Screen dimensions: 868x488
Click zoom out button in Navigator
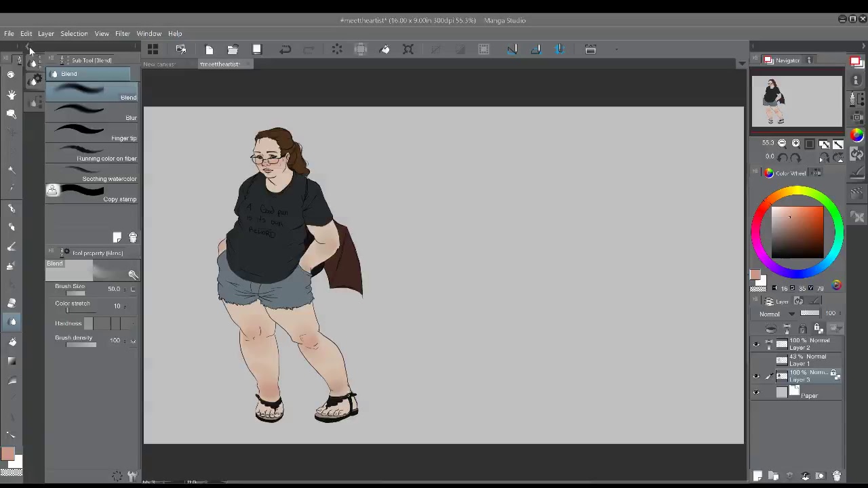782,144
